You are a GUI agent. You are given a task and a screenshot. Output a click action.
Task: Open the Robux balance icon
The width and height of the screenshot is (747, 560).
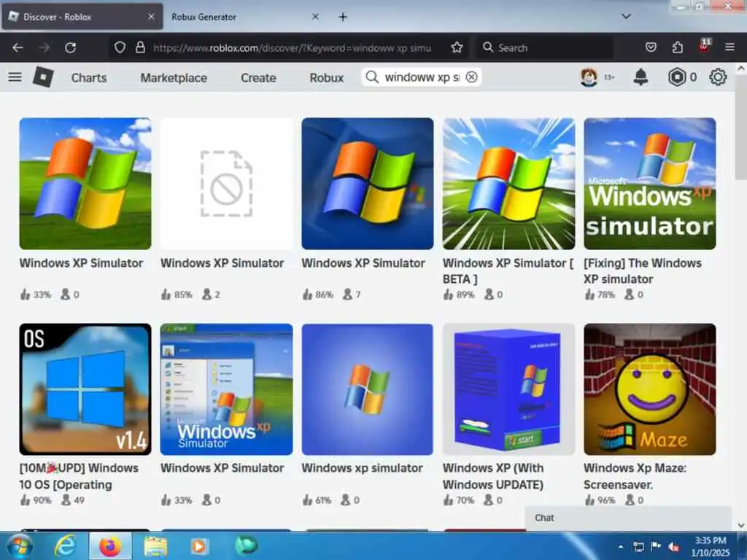pos(676,77)
